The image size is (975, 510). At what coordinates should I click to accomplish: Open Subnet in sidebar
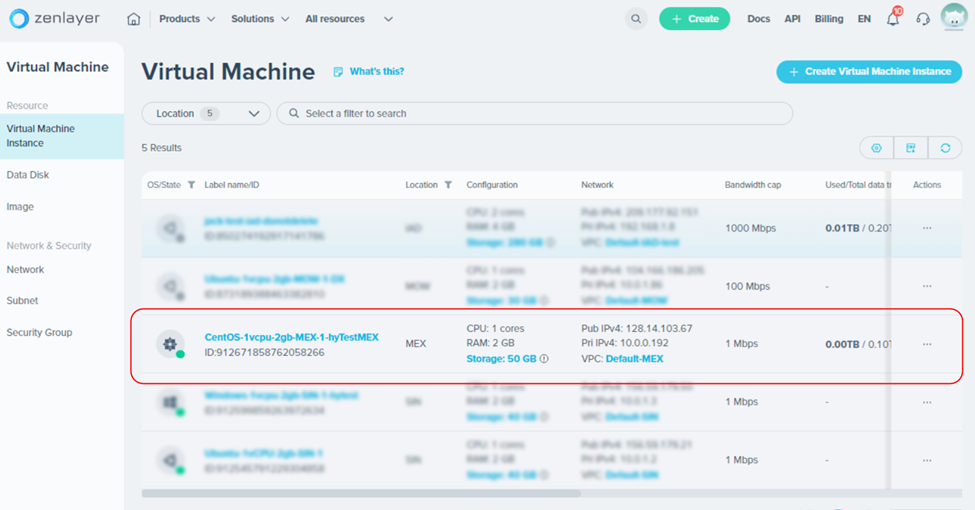pyautogui.click(x=22, y=300)
